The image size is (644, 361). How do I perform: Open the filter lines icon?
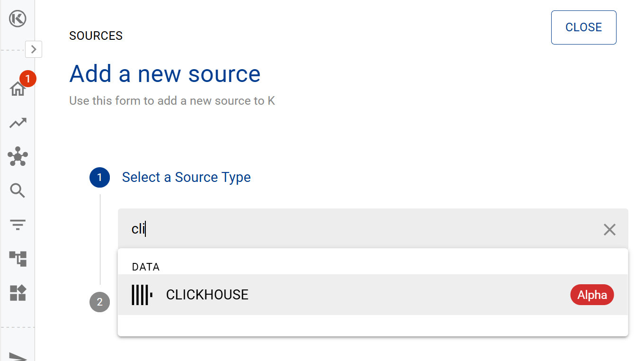tap(18, 225)
